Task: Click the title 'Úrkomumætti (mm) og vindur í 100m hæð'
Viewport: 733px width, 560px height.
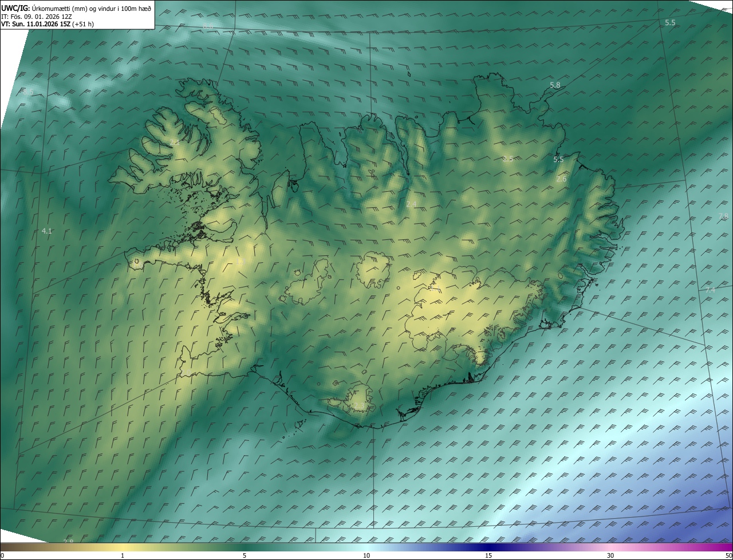Action: pos(92,8)
